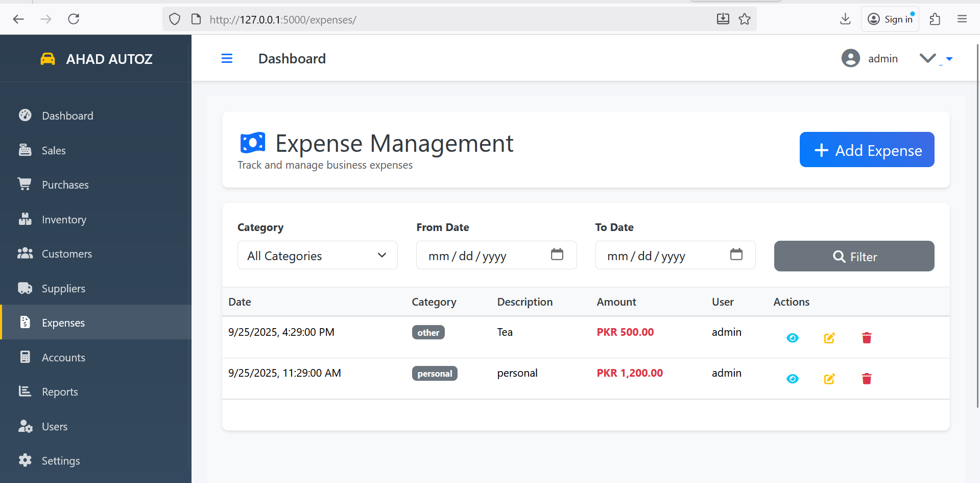Click the Add Expense button
Screen dimensions: 980x483
(x=867, y=150)
